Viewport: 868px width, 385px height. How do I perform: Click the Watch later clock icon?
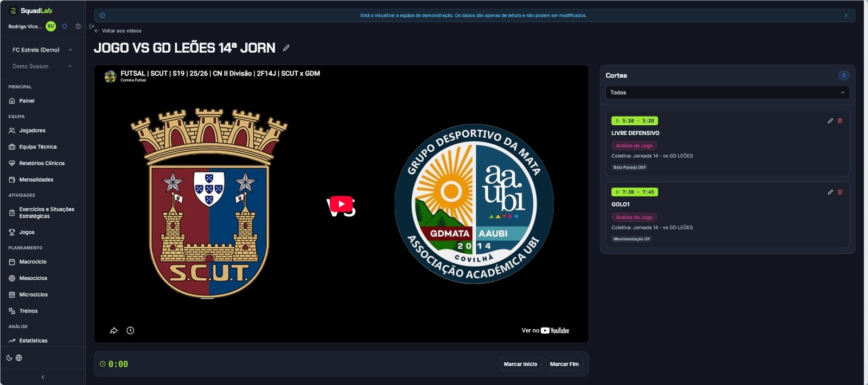[x=130, y=330]
